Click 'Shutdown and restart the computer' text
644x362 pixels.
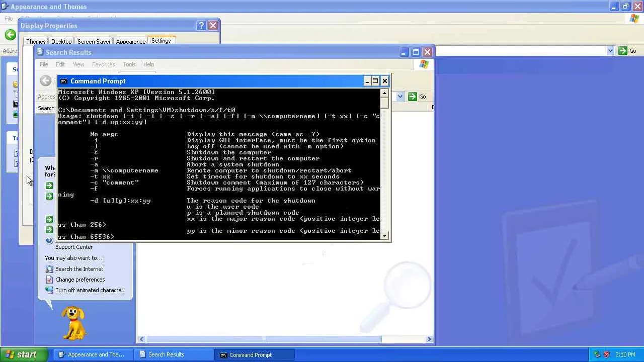tap(253, 158)
